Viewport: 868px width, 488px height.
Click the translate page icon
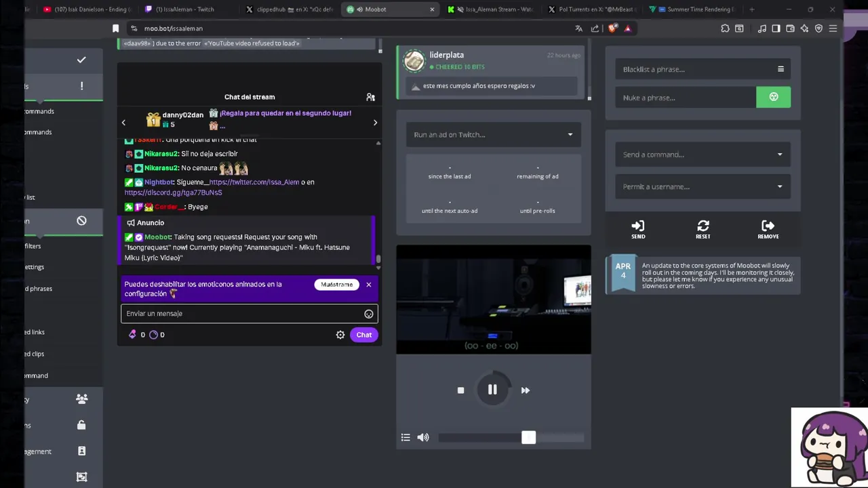[578, 28]
